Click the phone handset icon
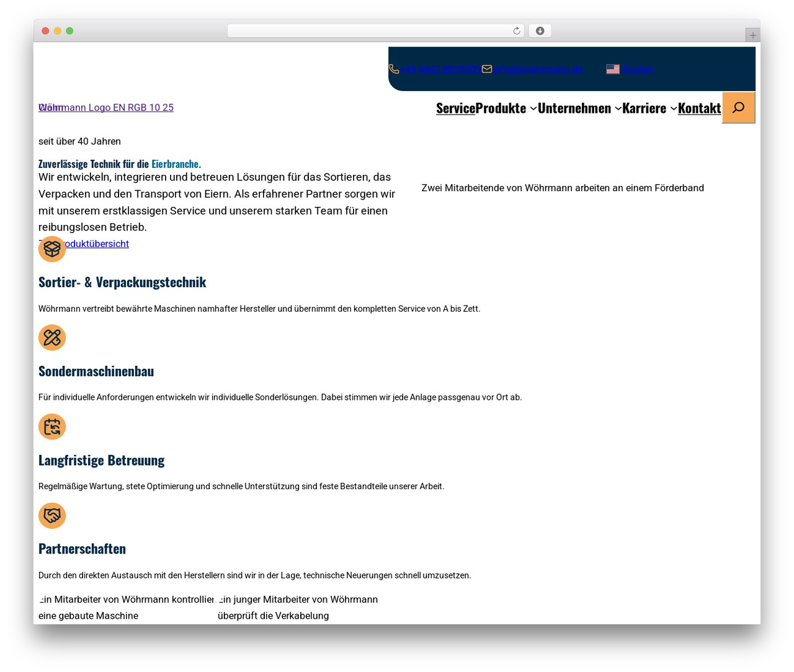Screen dimensions: 794x672 tap(394, 69)
